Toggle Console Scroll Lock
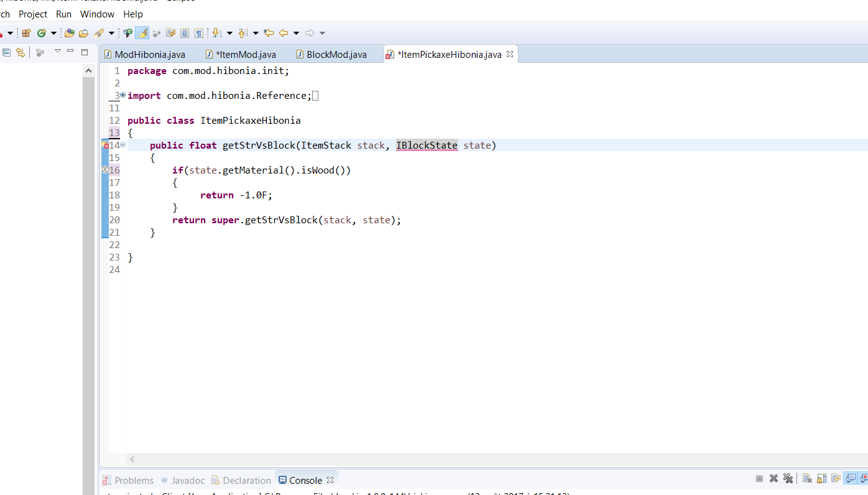 pos(821,478)
